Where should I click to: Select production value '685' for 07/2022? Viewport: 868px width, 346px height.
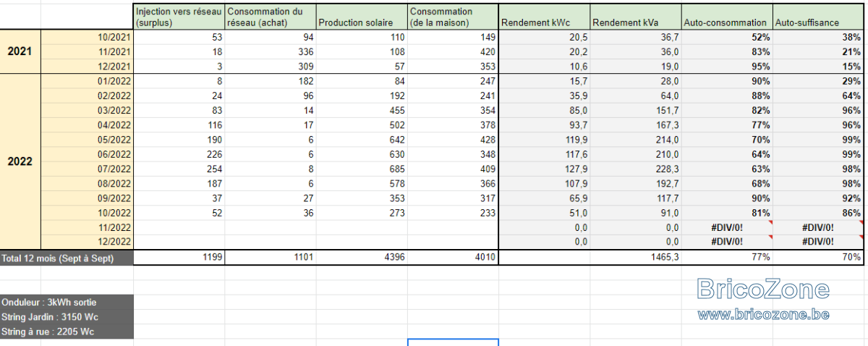[x=362, y=169]
